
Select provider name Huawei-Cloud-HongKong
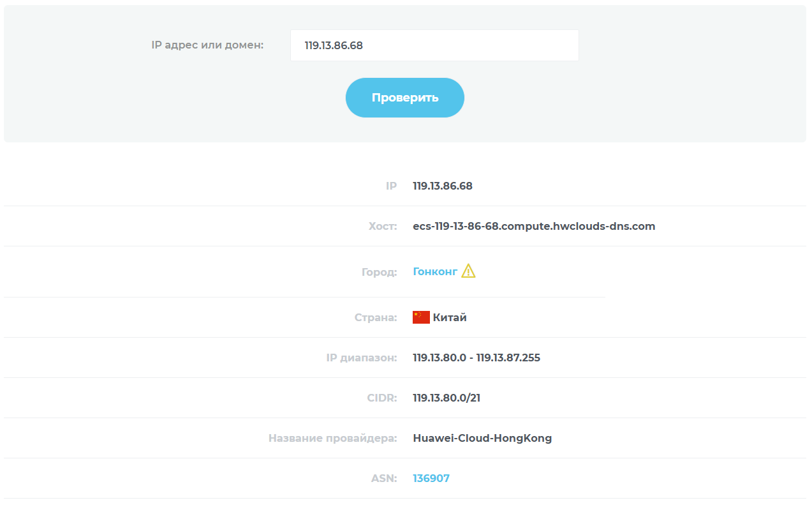click(x=482, y=438)
